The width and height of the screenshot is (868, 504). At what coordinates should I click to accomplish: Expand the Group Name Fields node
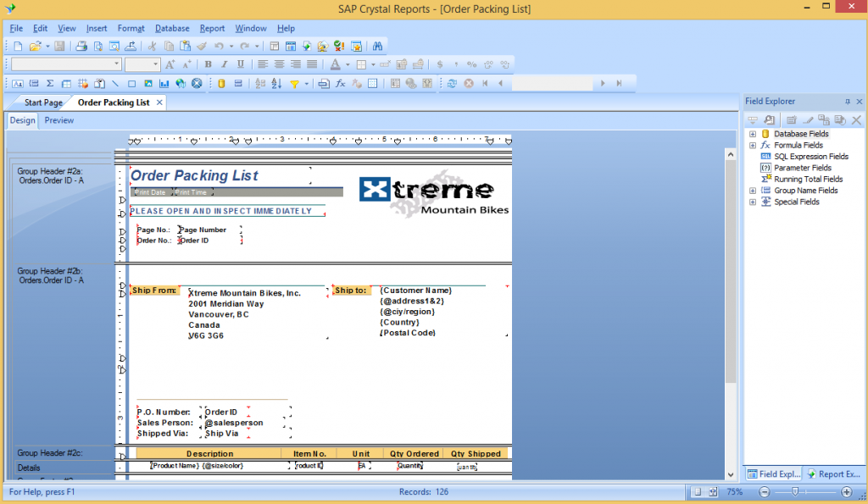coord(753,191)
